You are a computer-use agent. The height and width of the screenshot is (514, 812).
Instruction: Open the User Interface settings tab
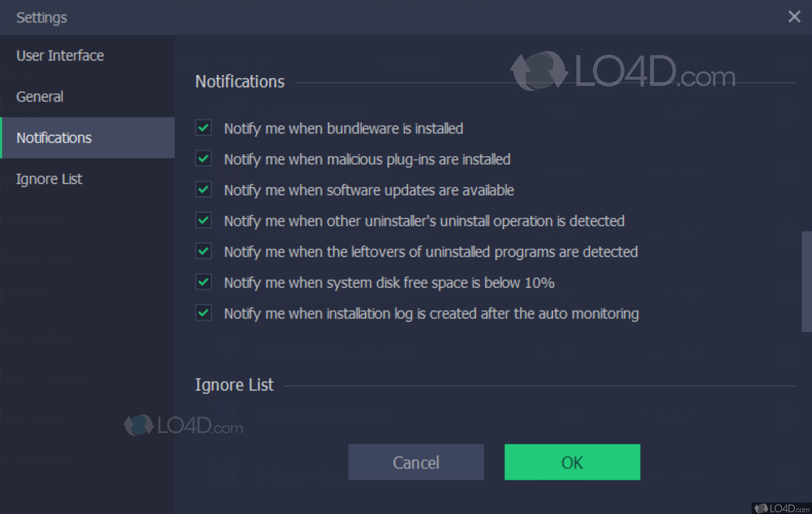tap(60, 56)
